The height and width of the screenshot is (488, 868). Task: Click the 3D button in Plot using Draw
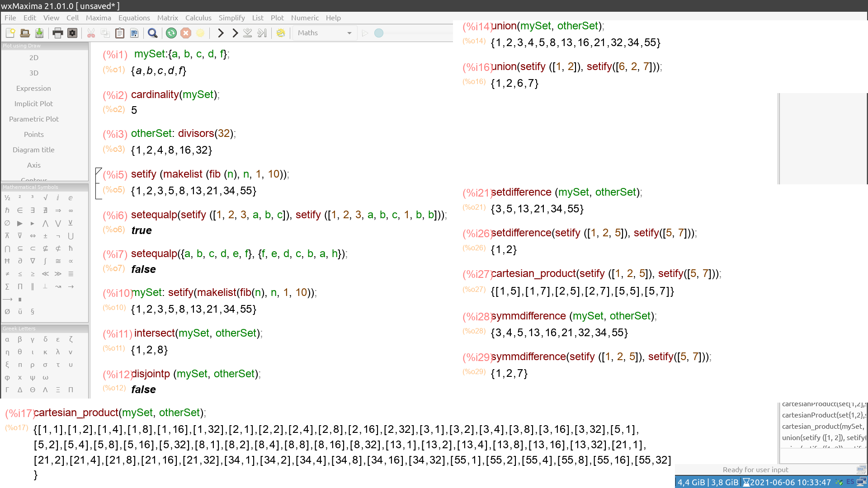(33, 73)
